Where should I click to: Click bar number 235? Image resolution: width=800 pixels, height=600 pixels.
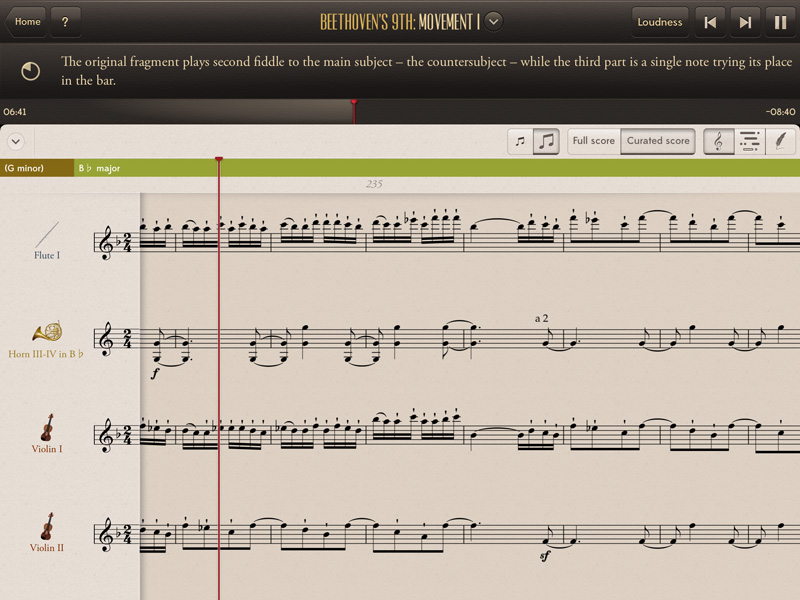tap(374, 184)
